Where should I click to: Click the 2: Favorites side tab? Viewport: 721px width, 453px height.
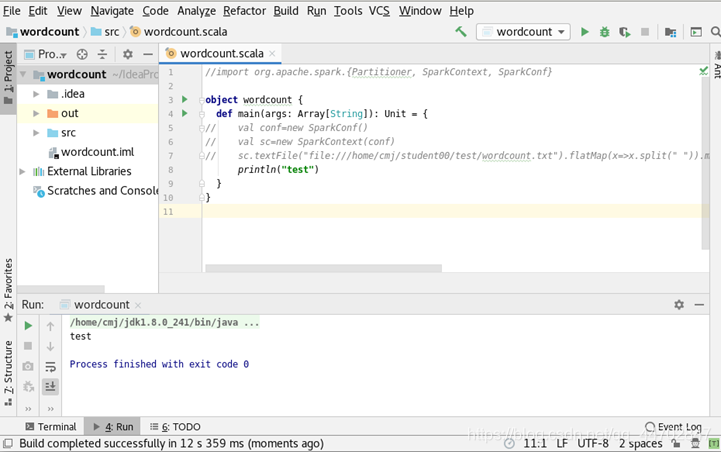click(8, 290)
